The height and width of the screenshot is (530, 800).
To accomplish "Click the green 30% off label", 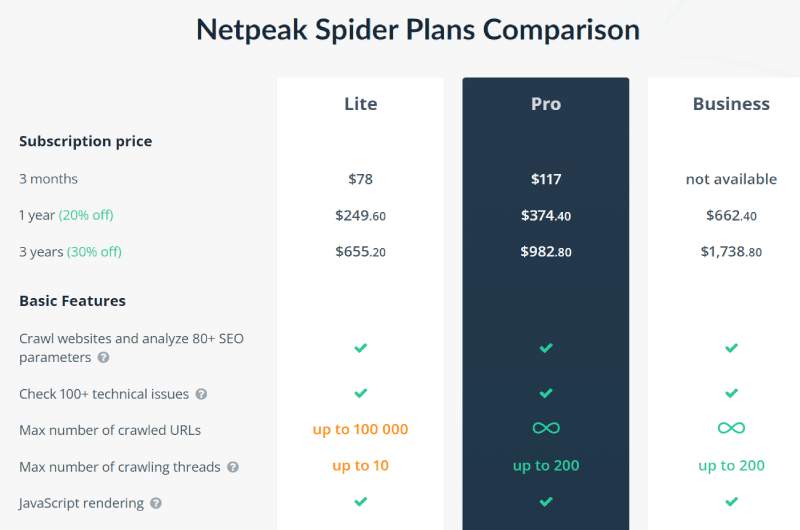I will 94,252.
